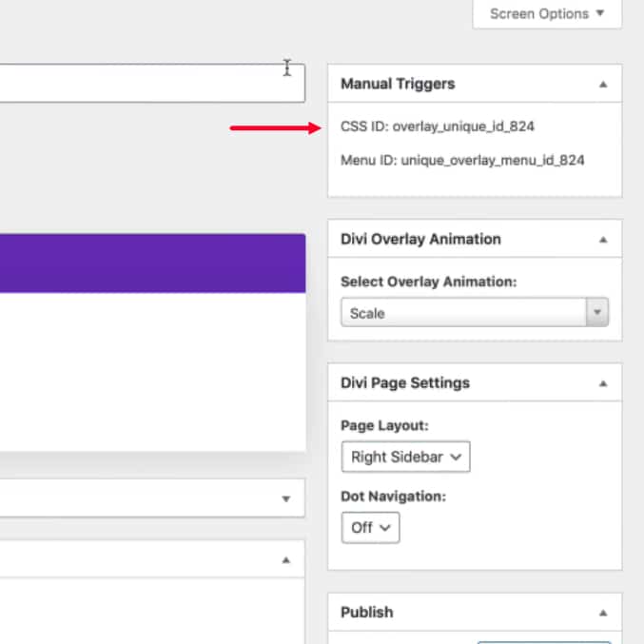Screen dimensions: 644x644
Task: Click the Divi Page Settings heading
Action: 405,383
